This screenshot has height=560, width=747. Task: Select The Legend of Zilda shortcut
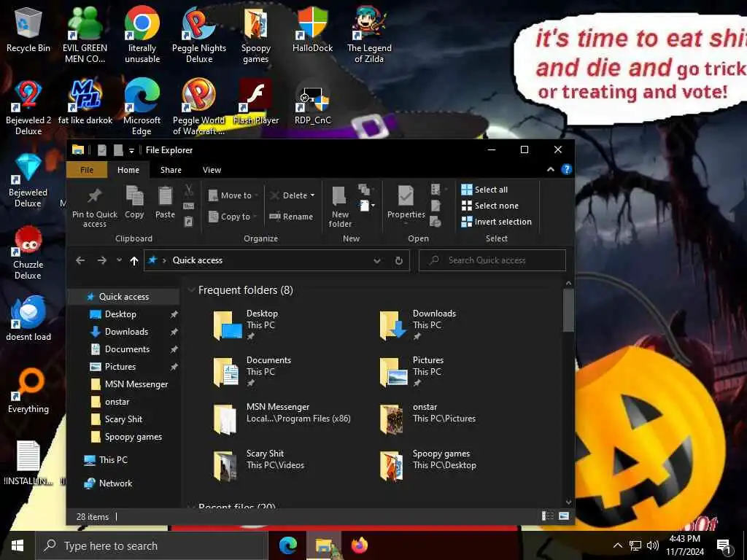[369, 36]
